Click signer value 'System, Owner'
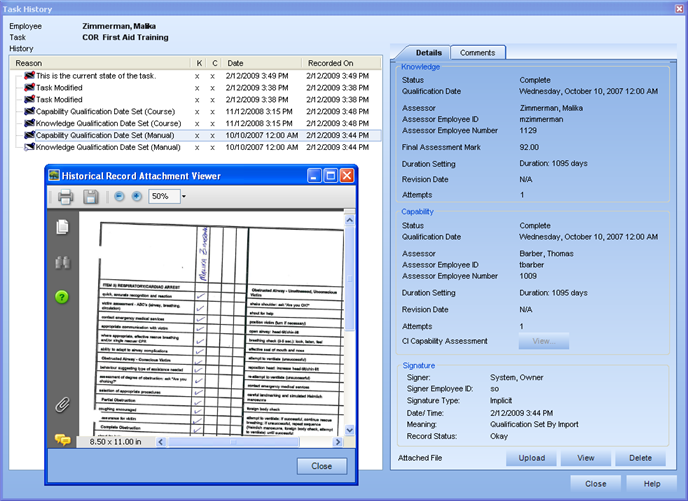 [x=516, y=377]
